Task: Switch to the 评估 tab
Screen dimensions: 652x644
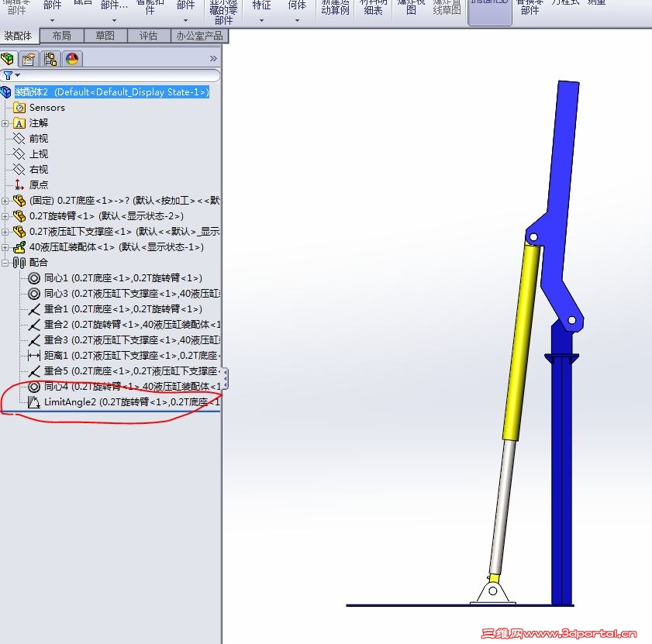Action: click(x=148, y=36)
